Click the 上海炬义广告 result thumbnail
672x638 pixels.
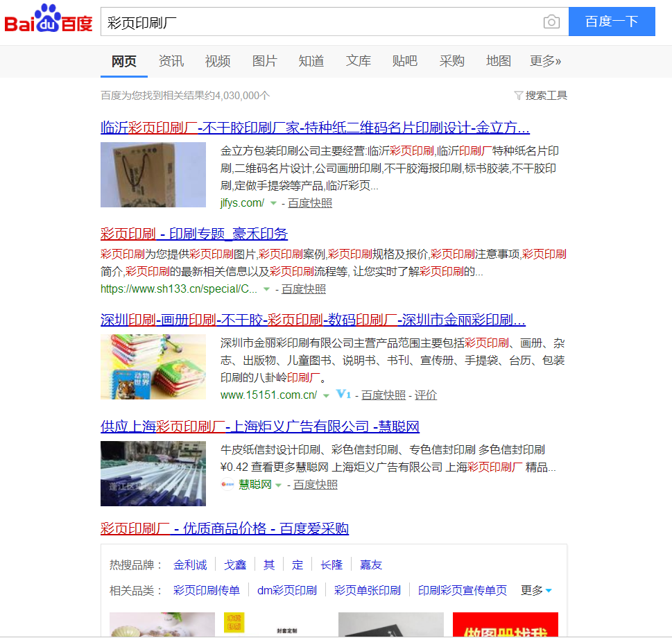(x=153, y=474)
